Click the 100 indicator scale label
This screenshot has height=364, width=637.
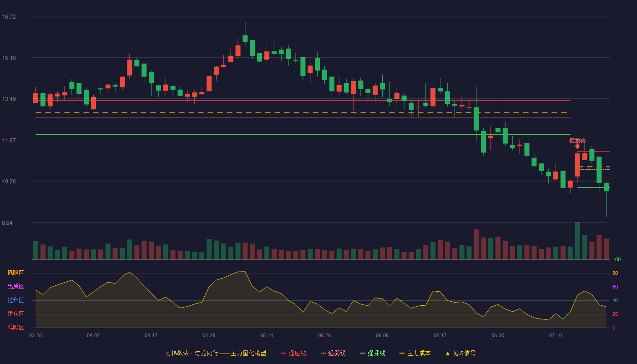pyautogui.click(x=617, y=259)
